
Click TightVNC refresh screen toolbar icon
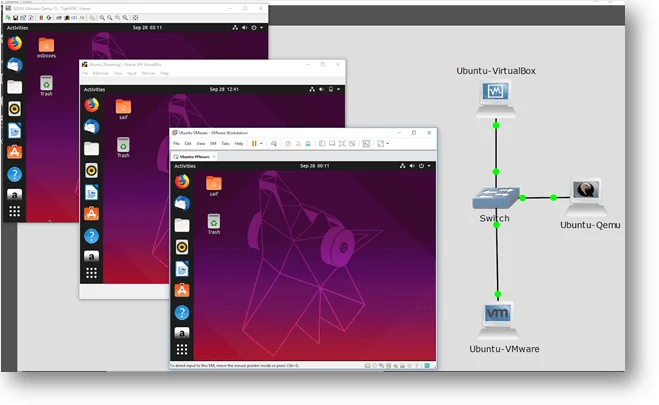click(x=49, y=18)
